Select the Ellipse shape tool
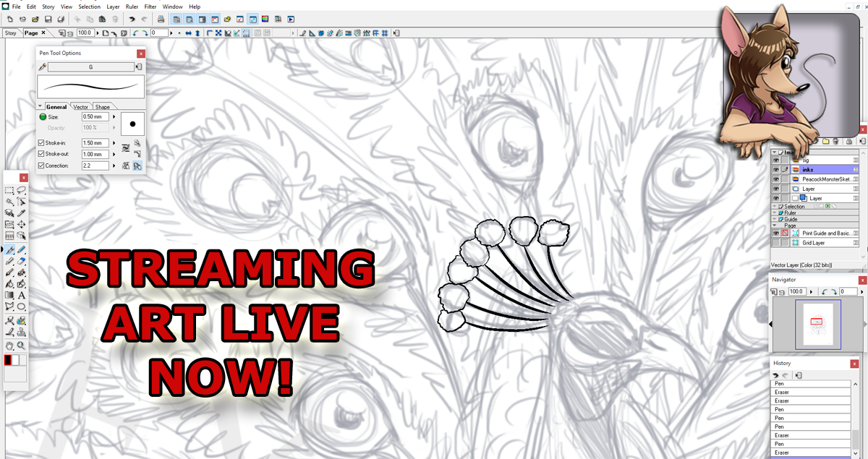The image size is (868, 459). pyautogui.click(x=22, y=306)
